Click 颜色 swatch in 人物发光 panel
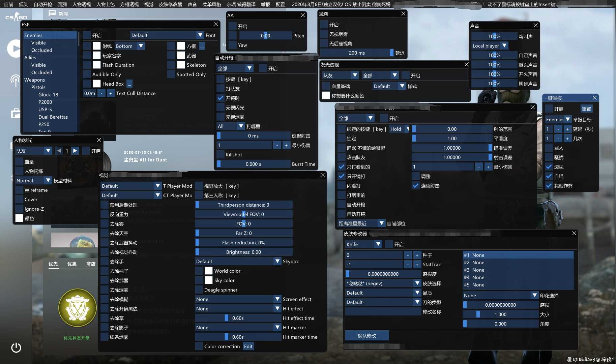The width and height of the screenshot is (616, 364). point(19,218)
